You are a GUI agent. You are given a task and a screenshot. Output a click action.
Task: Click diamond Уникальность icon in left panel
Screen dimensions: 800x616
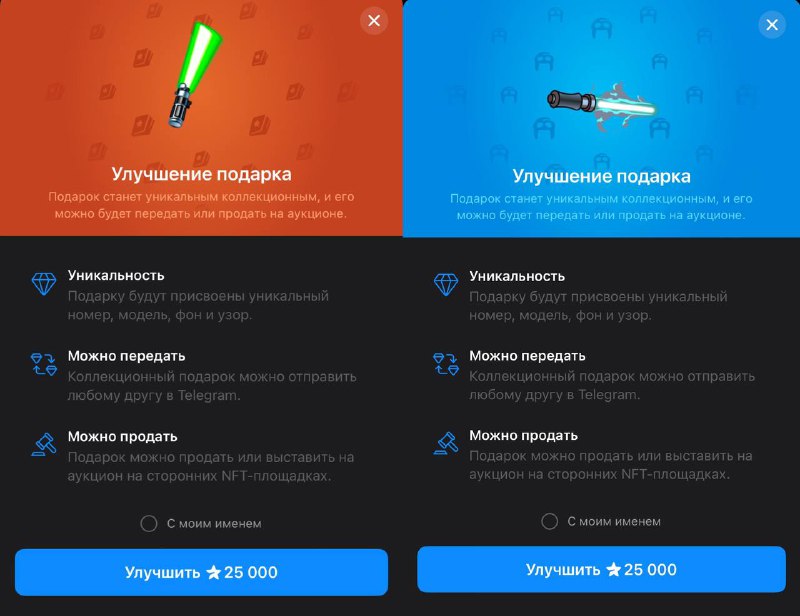click(44, 283)
